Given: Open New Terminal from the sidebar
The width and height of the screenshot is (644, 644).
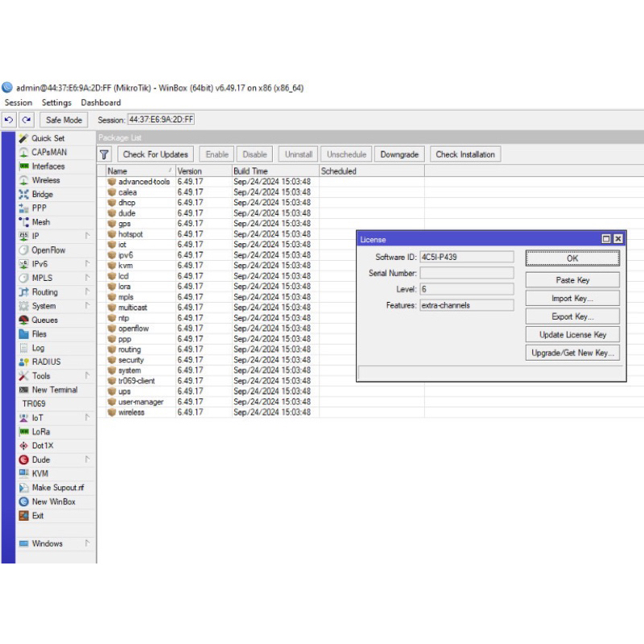Looking at the screenshot, I should coord(54,390).
